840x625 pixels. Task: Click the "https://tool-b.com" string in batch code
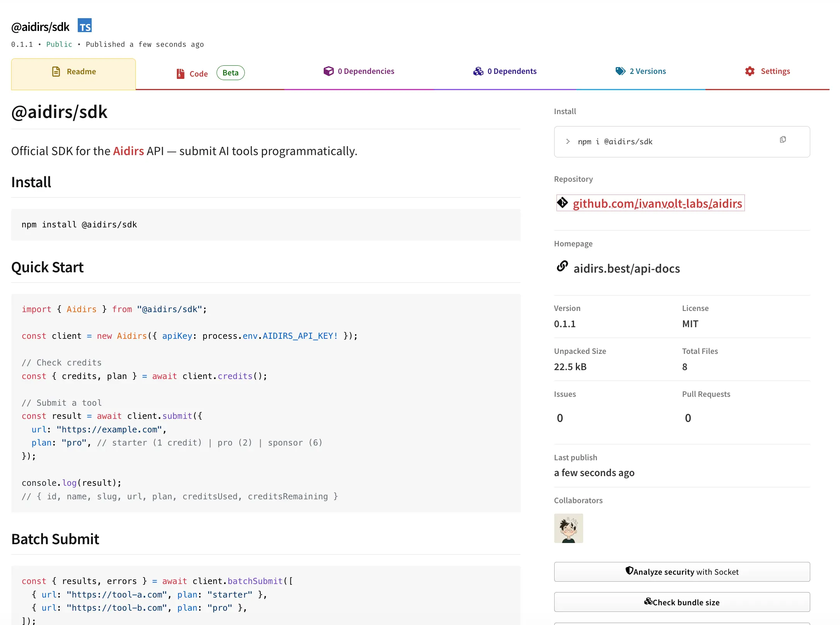click(117, 608)
